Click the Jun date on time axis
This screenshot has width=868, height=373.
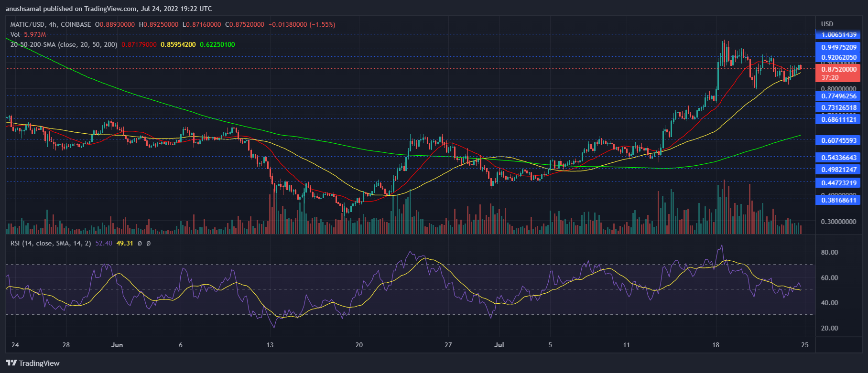(x=117, y=345)
